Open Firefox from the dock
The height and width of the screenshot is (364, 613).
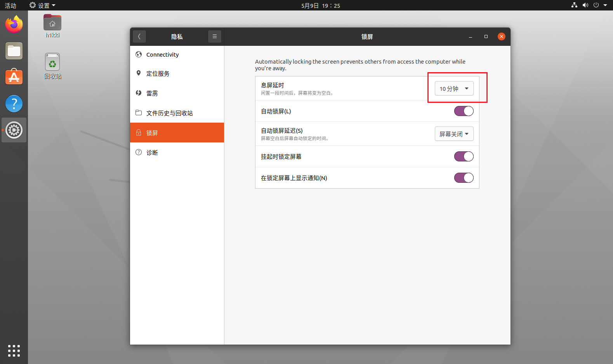pos(14,24)
